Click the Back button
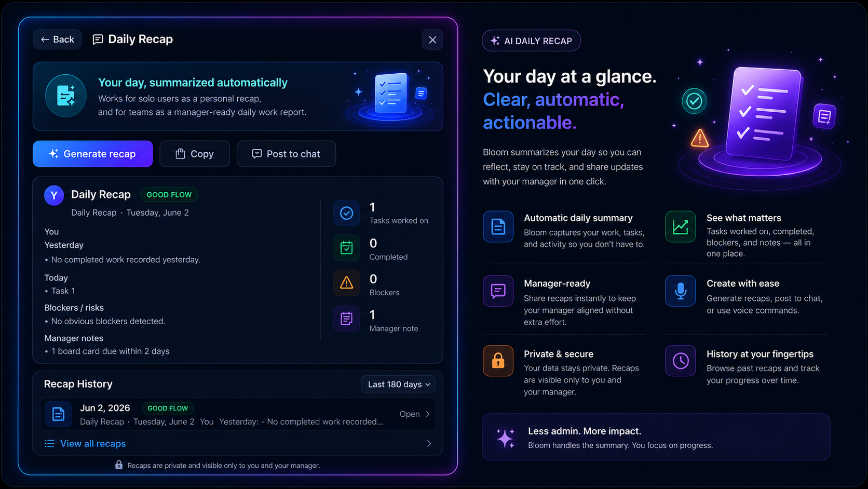The width and height of the screenshot is (868, 489). coord(58,39)
